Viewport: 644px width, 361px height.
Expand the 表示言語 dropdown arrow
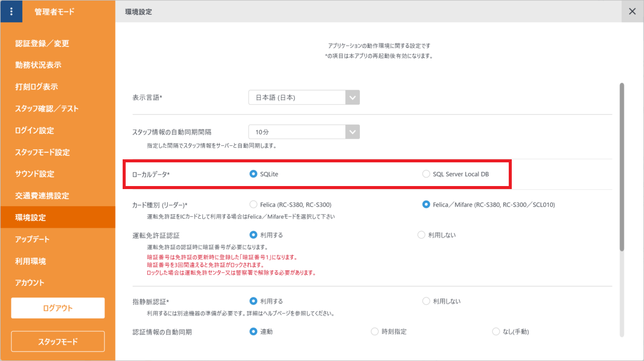[x=352, y=97]
